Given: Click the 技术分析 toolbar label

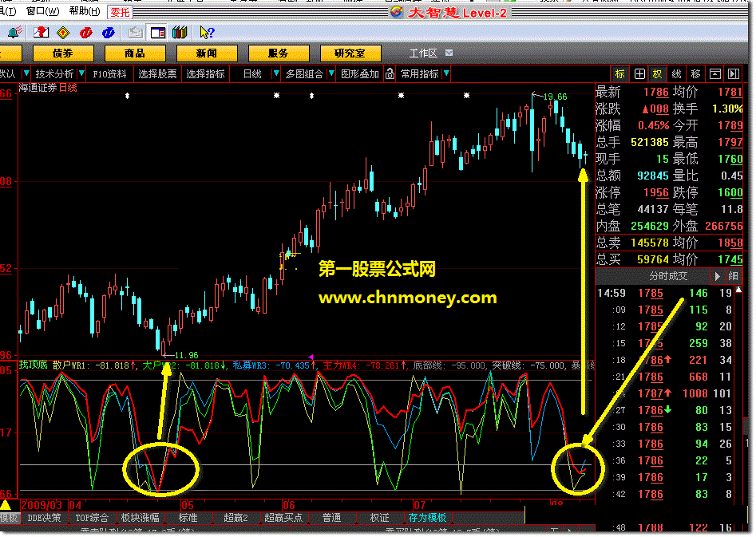Looking at the screenshot, I should [54, 73].
